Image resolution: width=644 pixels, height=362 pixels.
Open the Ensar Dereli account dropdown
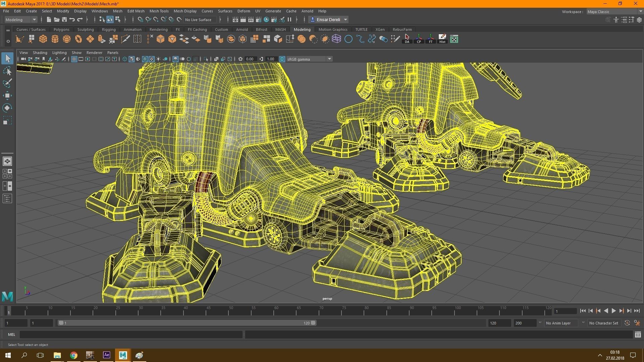tap(329, 19)
